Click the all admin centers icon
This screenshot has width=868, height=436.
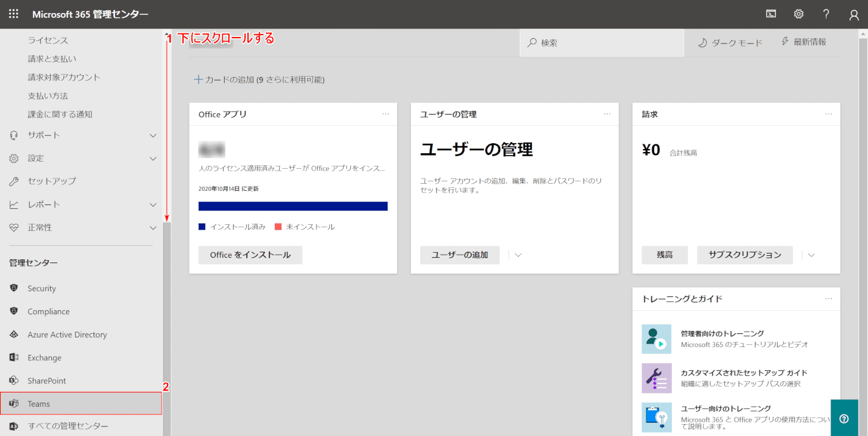14,426
